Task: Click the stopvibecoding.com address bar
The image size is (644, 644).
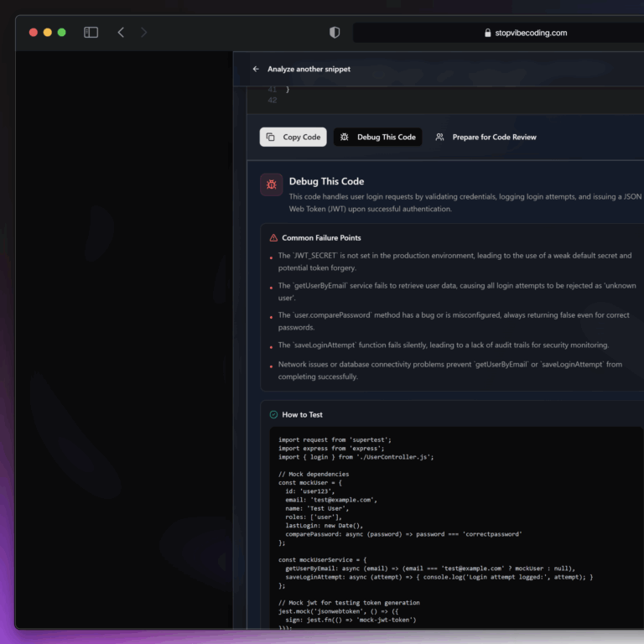Action: coord(498,33)
